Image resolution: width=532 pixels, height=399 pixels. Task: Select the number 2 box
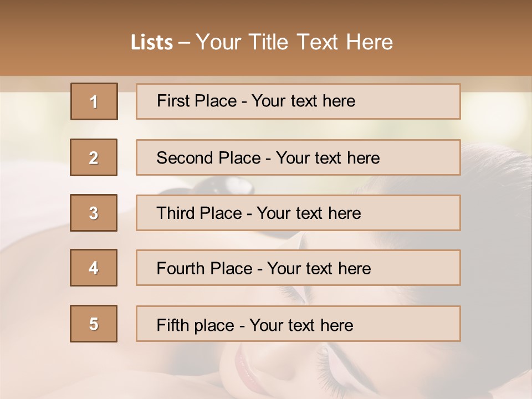click(x=94, y=157)
